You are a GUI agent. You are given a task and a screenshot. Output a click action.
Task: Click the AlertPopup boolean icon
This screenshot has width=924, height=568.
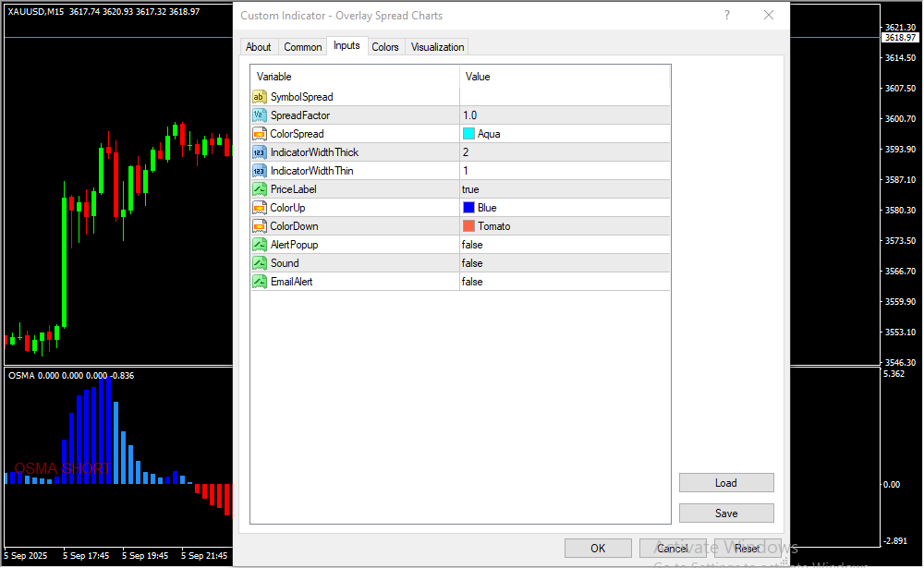[260, 245]
